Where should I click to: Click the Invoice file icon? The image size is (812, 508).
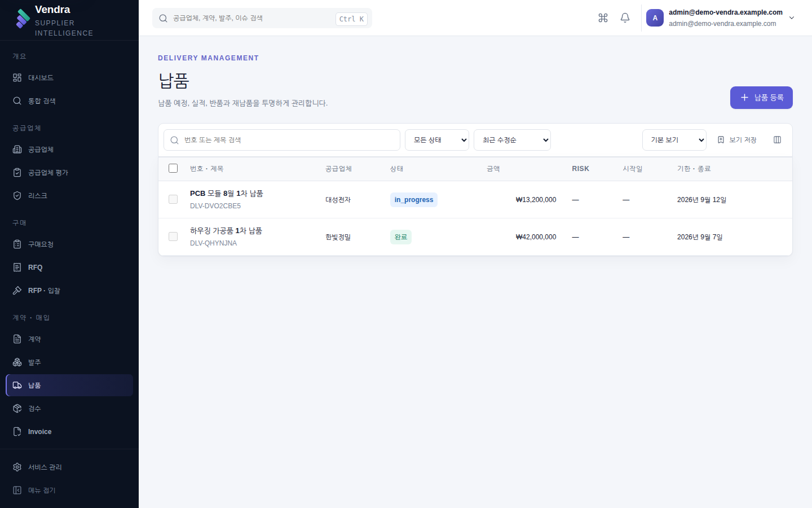17,431
